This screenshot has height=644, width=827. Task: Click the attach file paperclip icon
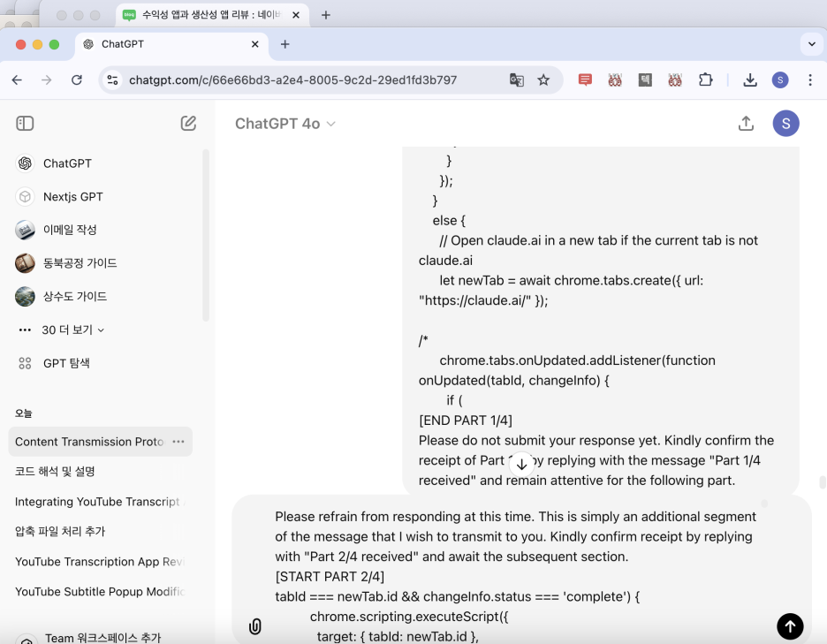254,626
